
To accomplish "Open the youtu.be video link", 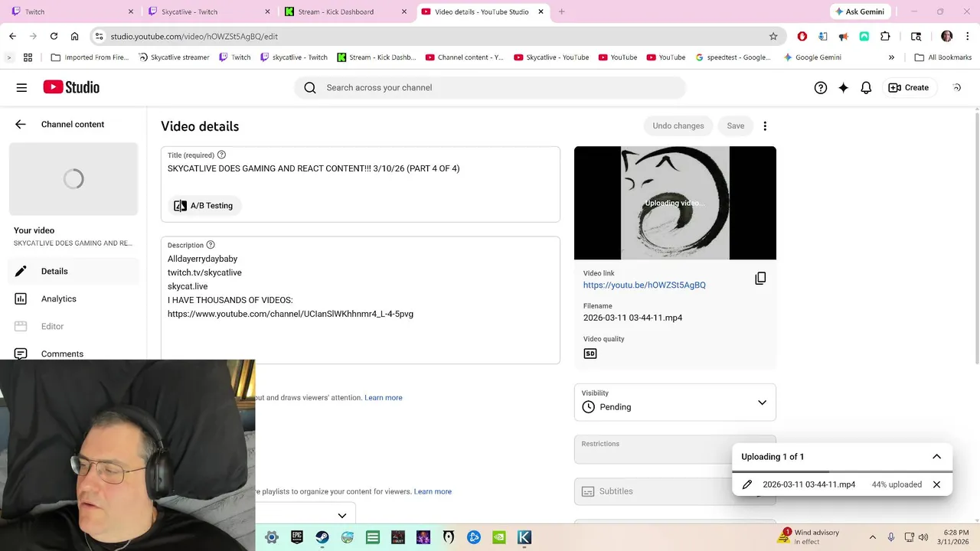I will click(x=644, y=285).
